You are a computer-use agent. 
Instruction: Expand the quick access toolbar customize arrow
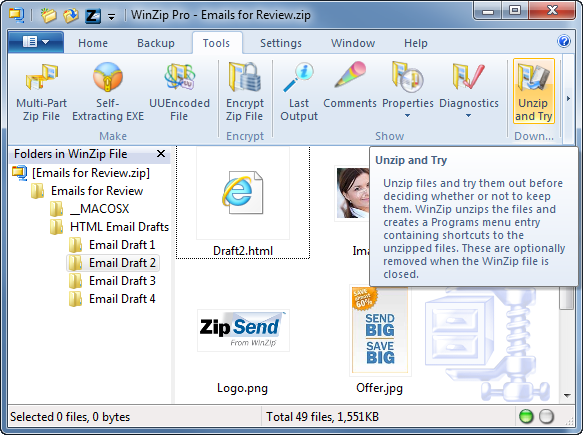(111, 17)
